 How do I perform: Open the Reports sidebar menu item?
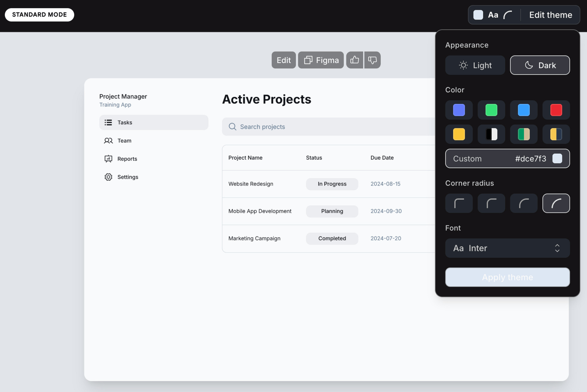coord(127,159)
